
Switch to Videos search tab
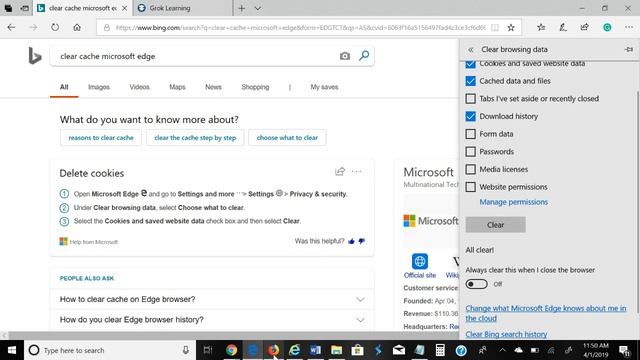click(x=139, y=87)
